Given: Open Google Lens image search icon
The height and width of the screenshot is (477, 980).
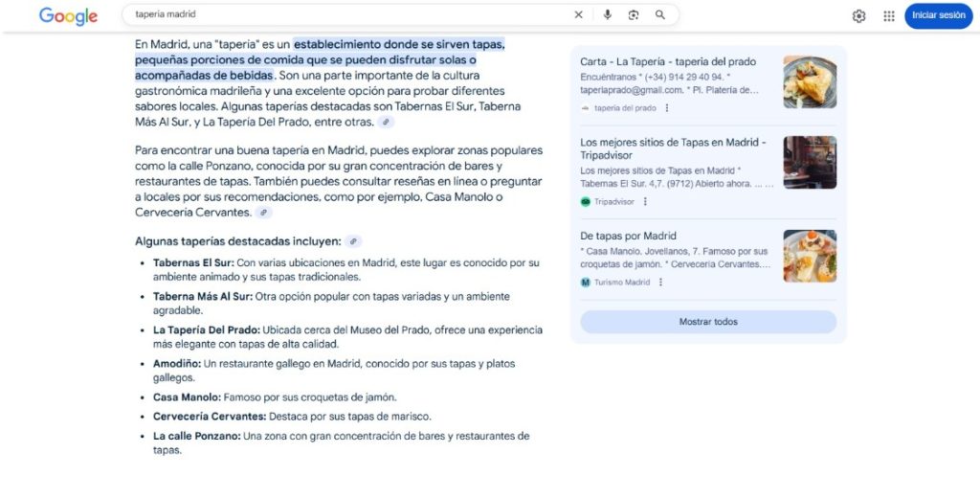Looking at the screenshot, I should pyautogui.click(x=634, y=15).
